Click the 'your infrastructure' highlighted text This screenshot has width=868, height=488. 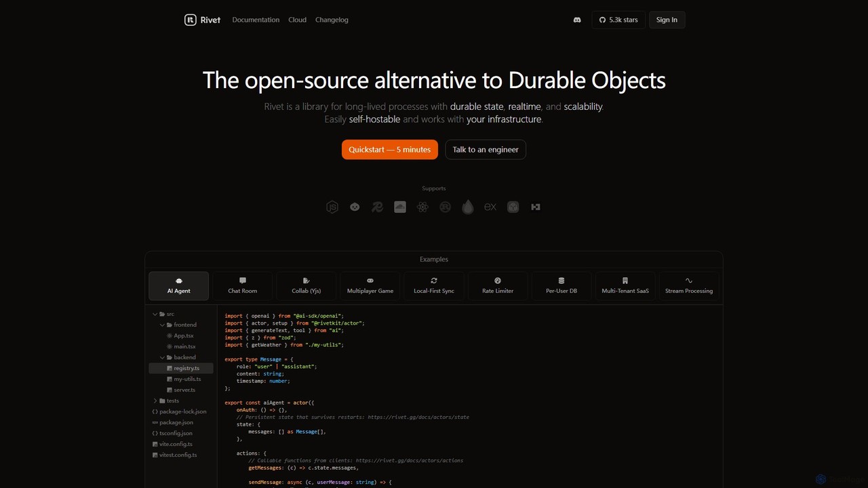click(x=504, y=119)
